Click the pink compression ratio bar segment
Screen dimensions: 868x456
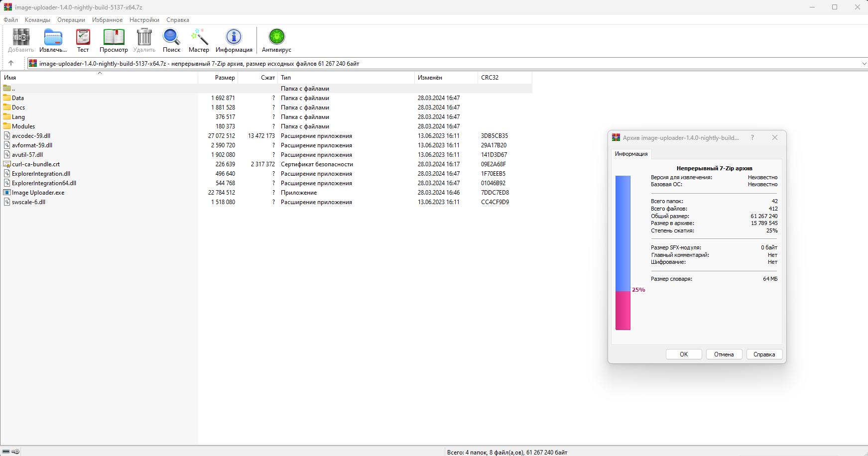click(x=623, y=311)
